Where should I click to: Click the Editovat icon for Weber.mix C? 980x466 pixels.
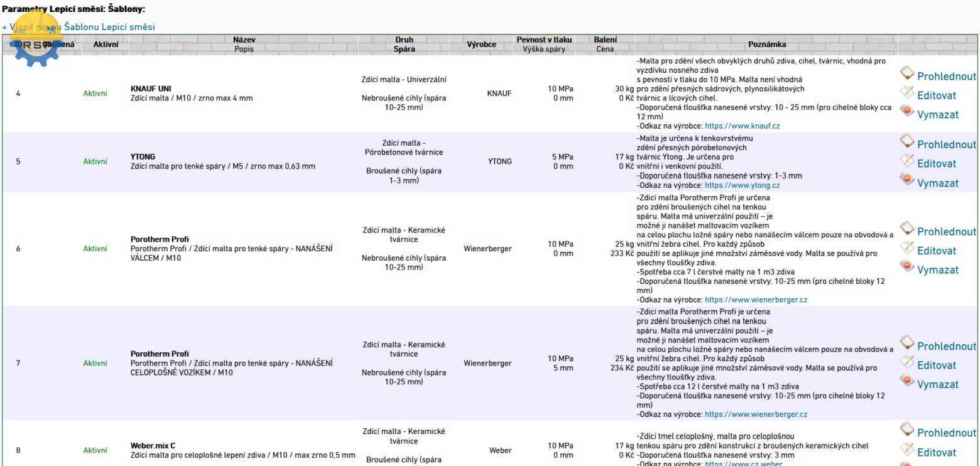(906, 450)
